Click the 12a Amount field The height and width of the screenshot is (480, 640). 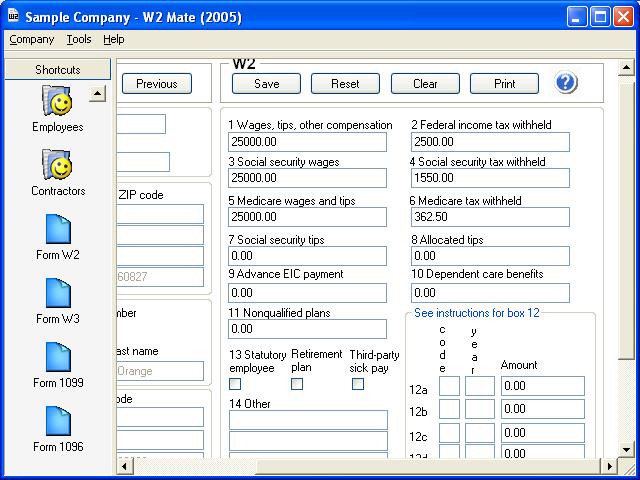tap(543, 386)
